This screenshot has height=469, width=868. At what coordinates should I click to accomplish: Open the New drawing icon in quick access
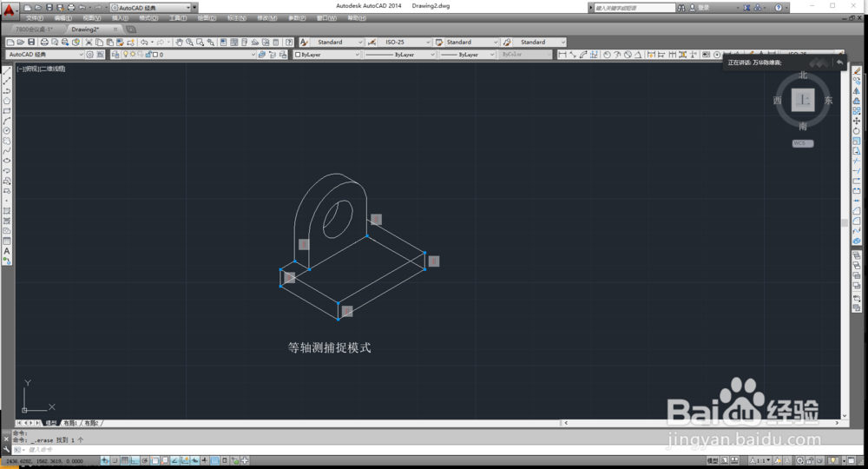pos(28,8)
